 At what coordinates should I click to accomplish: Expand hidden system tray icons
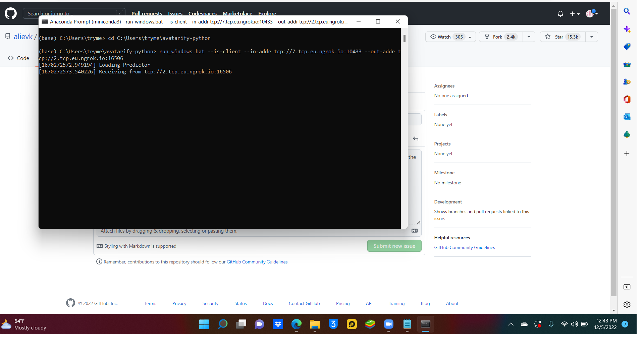(x=511, y=324)
